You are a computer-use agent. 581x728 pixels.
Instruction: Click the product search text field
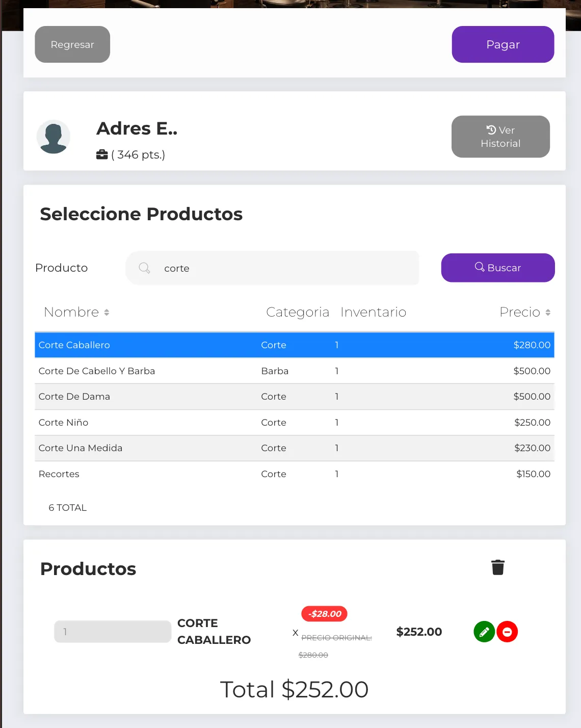pos(285,268)
